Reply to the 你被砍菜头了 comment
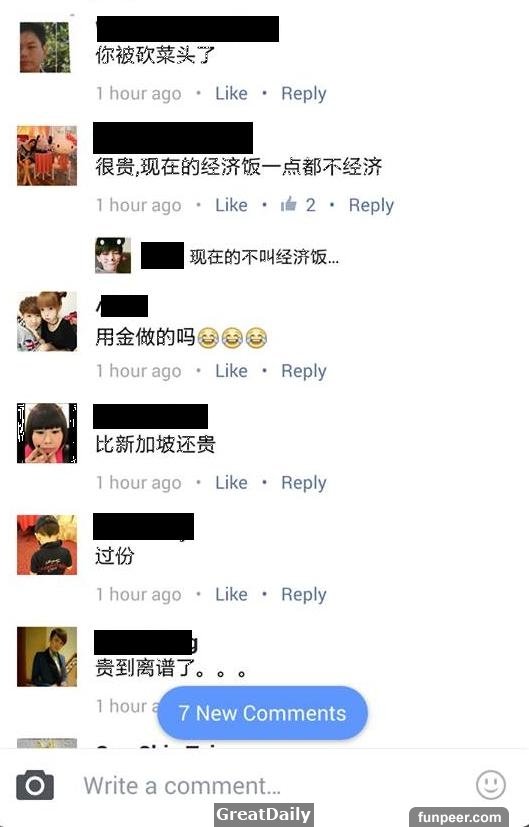Screen dimensions: 529x827 tap(304, 93)
